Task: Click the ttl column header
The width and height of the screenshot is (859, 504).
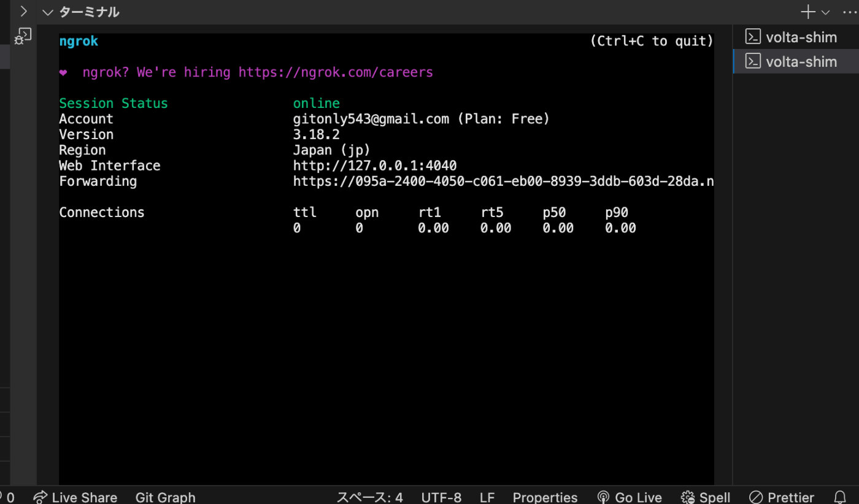Action: point(305,212)
